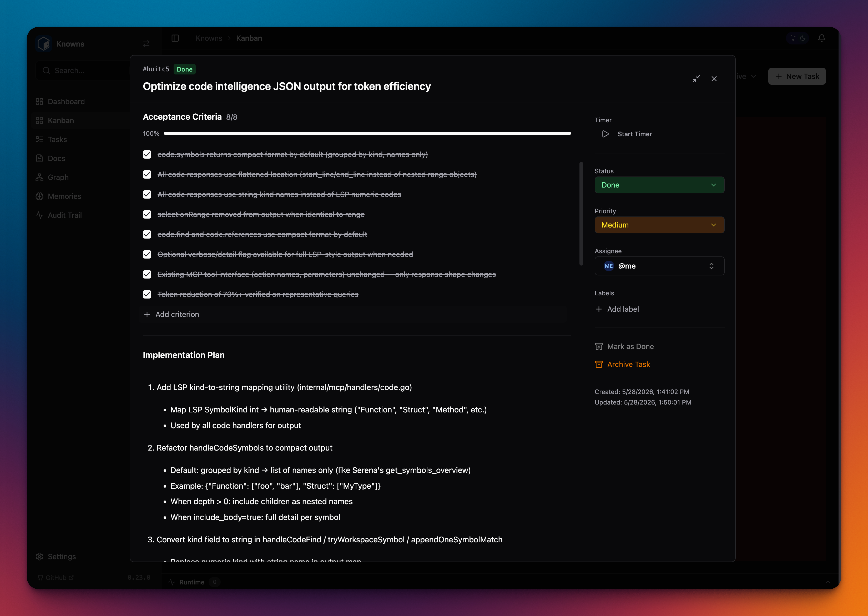868x616 pixels.
Task: Click the Settings gear icon
Action: coord(39,557)
